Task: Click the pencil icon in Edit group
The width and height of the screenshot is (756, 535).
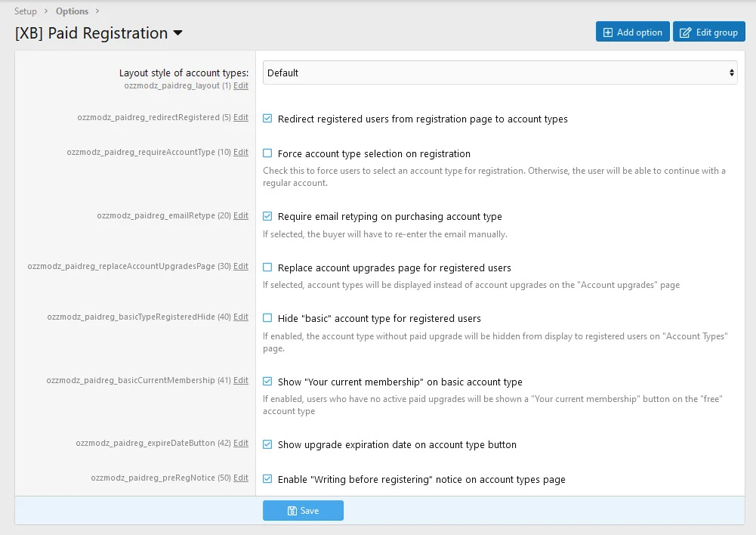Action: (686, 32)
